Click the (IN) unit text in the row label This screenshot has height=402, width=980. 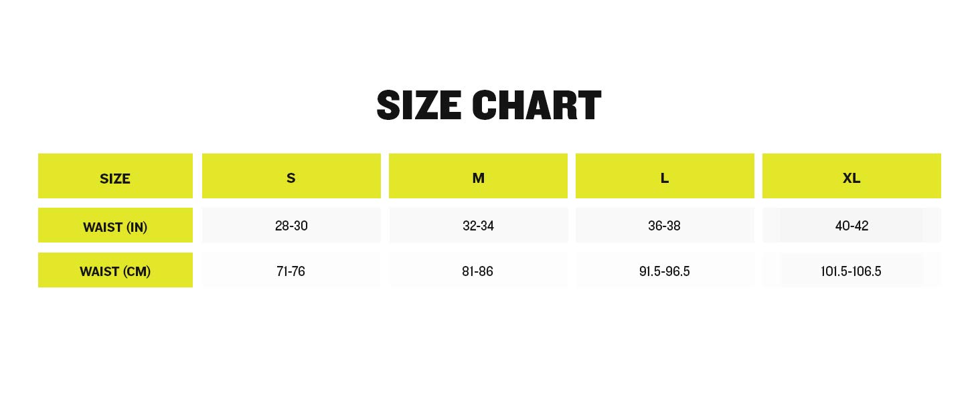point(137,227)
